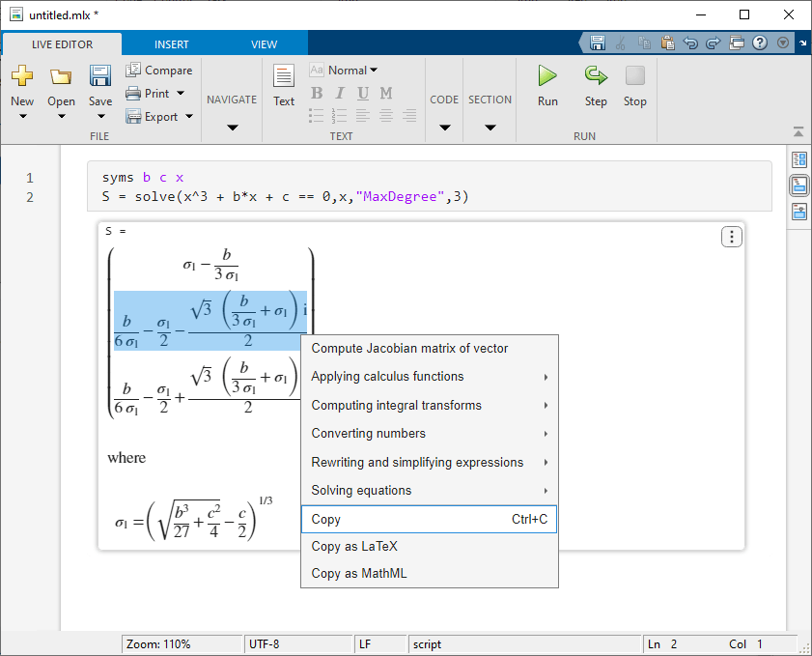
Task: Align text center
Action: [386, 116]
